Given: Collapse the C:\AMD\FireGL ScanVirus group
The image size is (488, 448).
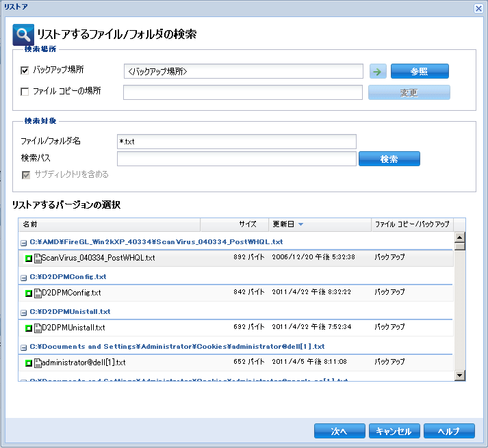Looking at the screenshot, I should pos(24,243).
